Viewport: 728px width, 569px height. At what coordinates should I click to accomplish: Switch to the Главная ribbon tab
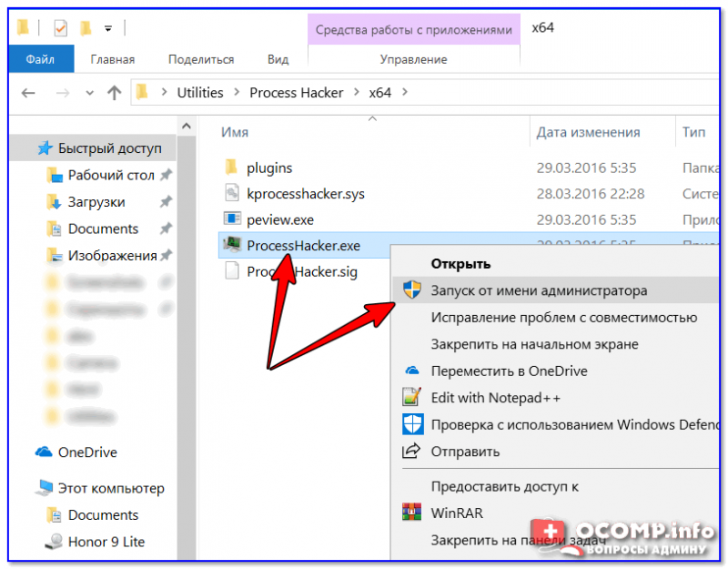(x=112, y=59)
